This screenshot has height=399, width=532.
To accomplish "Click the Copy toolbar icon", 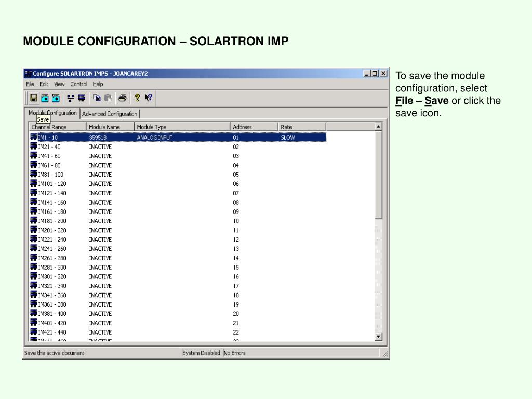I will click(97, 98).
